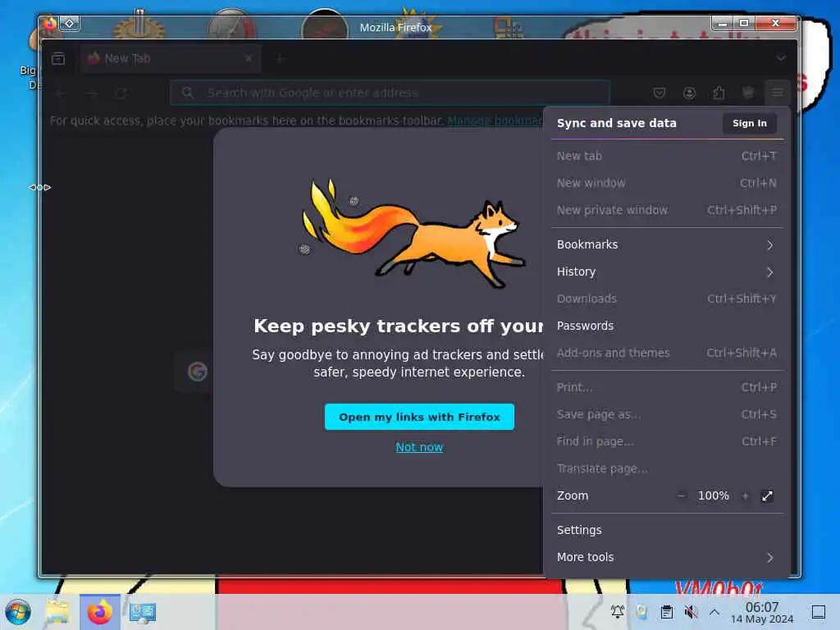Image resolution: width=840 pixels, height=630 pixels.
Task: Decrease zoom with minus button
Action: (x=681, y=496)
